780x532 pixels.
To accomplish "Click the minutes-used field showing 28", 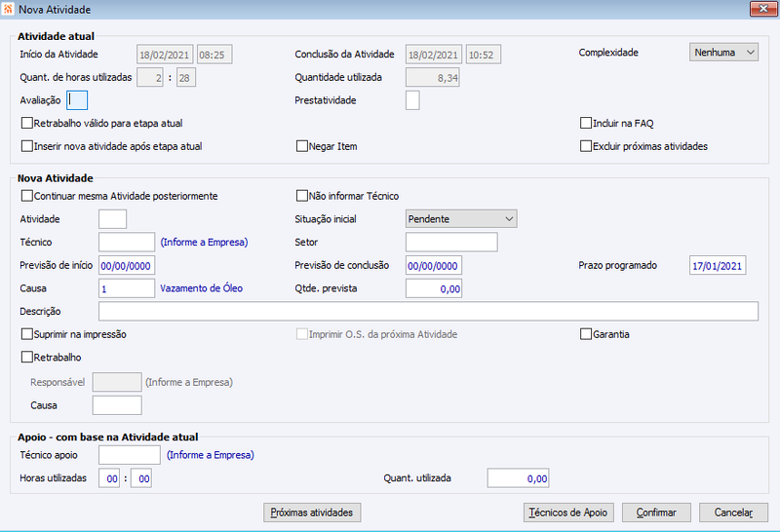I will click(186, 78).
